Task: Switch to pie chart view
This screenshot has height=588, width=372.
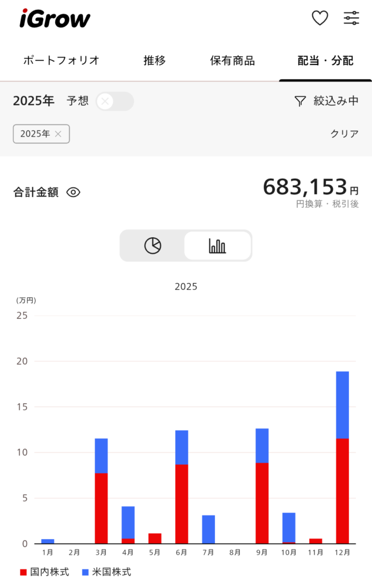Action: [153, 246]
